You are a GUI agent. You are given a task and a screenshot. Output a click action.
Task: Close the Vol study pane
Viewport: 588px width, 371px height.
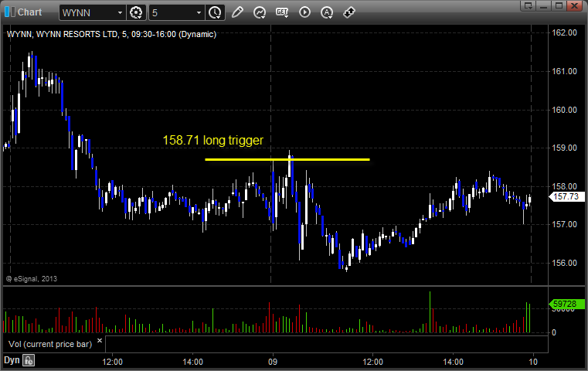(100, 341)
